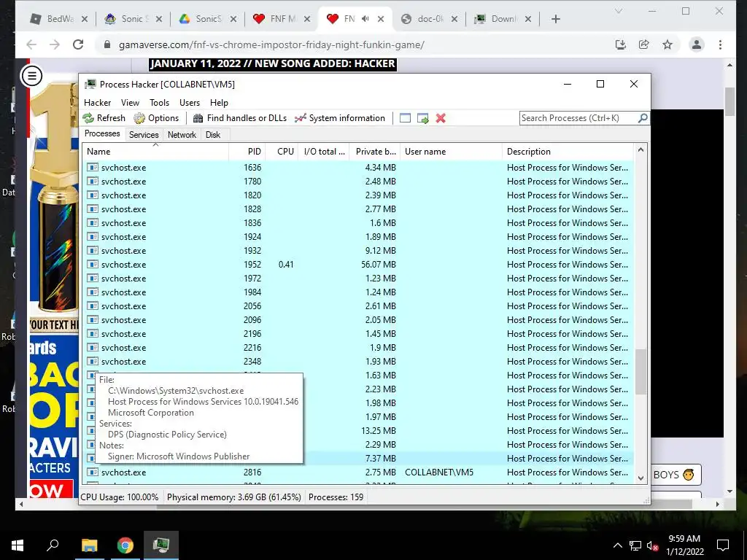This screenshot has width=747, height=560.
Task: Open the Hacker menu
Action: tap(97, 103)
